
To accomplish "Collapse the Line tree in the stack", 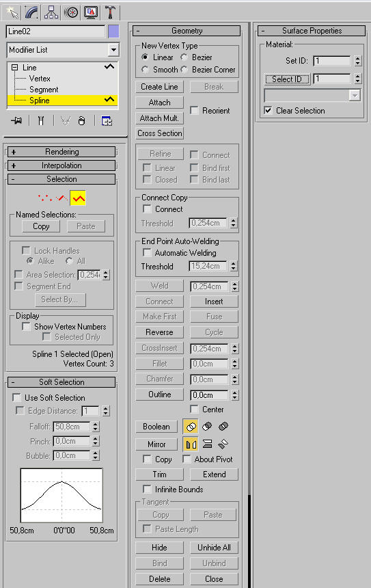I will (x=14, y=68).
